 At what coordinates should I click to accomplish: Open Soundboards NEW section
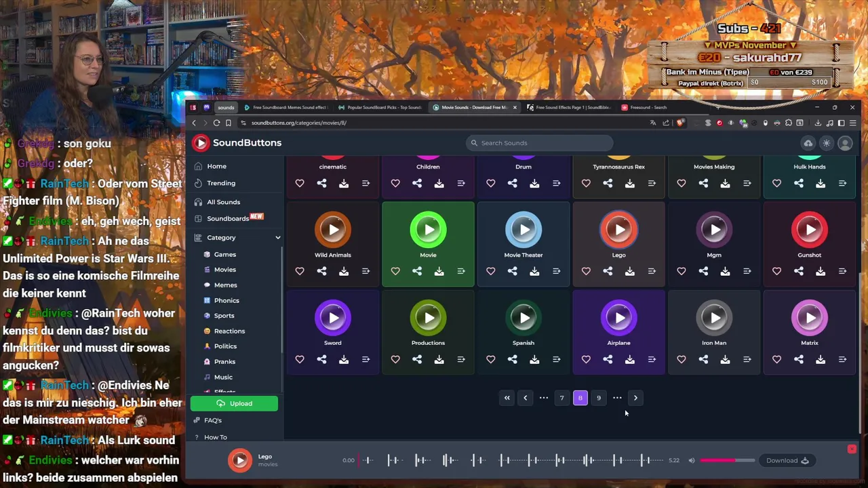click(228, 218)
